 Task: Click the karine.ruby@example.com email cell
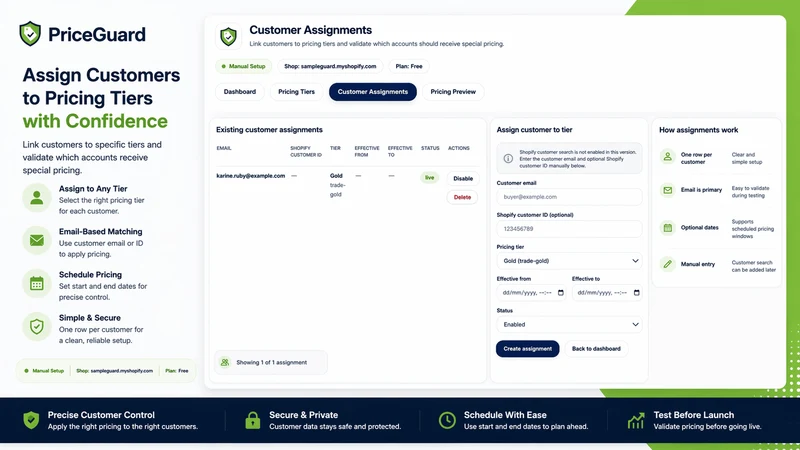pyautogui.click(x=251, y=176)
